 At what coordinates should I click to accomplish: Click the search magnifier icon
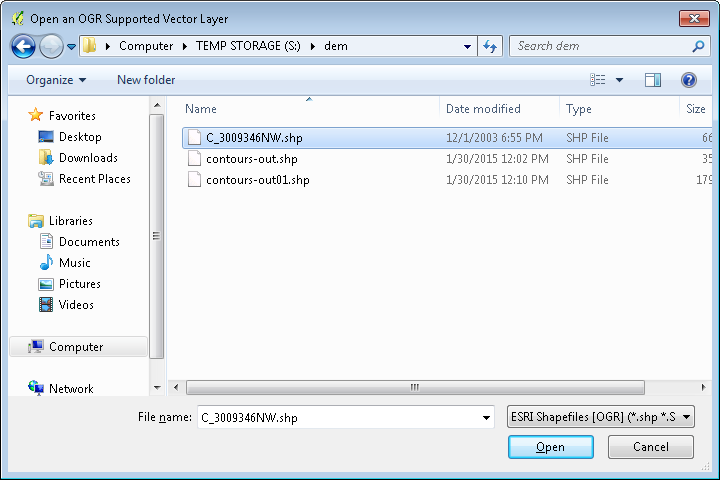point(698,46)
